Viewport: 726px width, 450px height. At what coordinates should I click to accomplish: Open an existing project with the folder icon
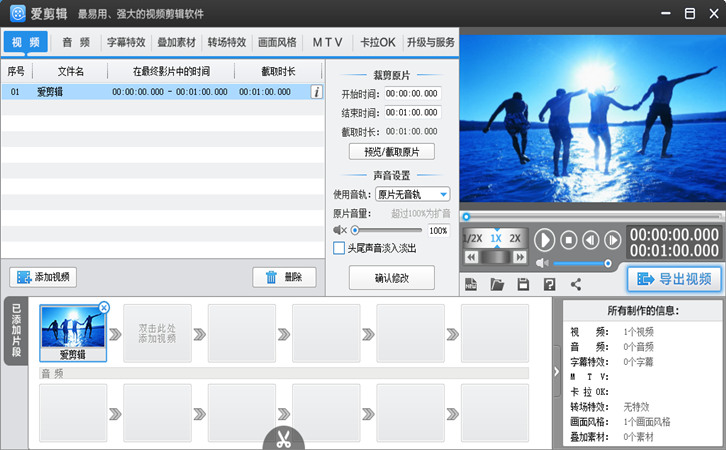click(x=497, y=284)
